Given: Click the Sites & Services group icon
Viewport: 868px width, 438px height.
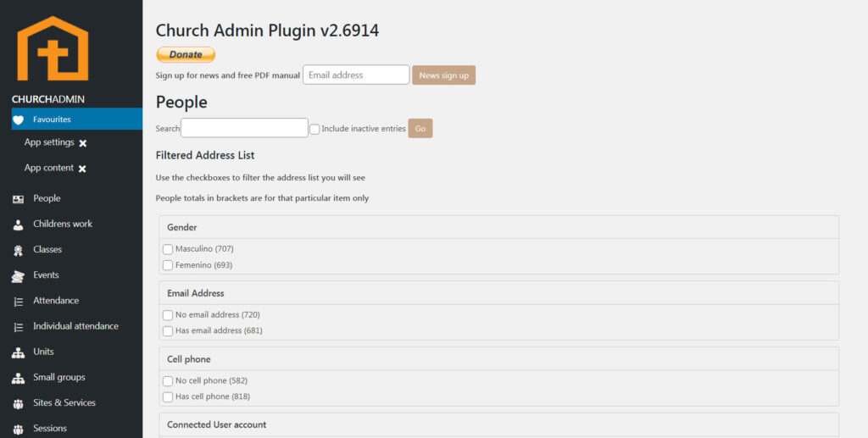Looking at the screenshot, I should click(19, 403).
